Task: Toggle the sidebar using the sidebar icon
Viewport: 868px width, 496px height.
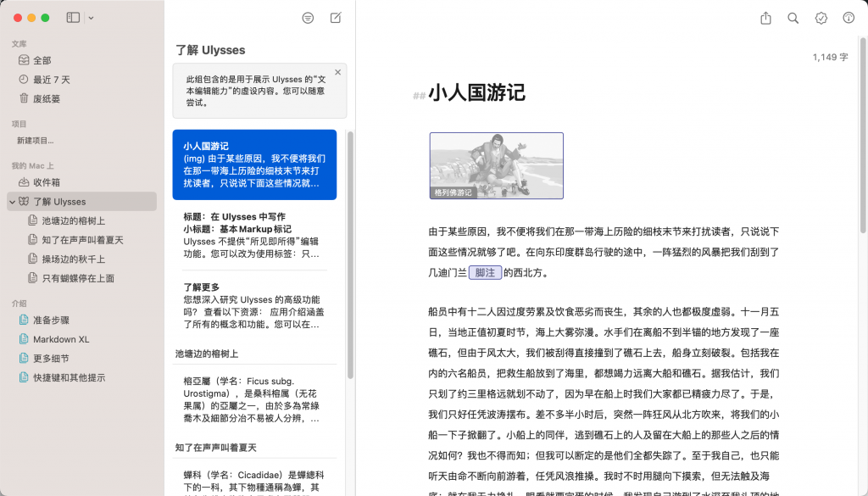Action: pyautogui.click(x=72, y=17)
